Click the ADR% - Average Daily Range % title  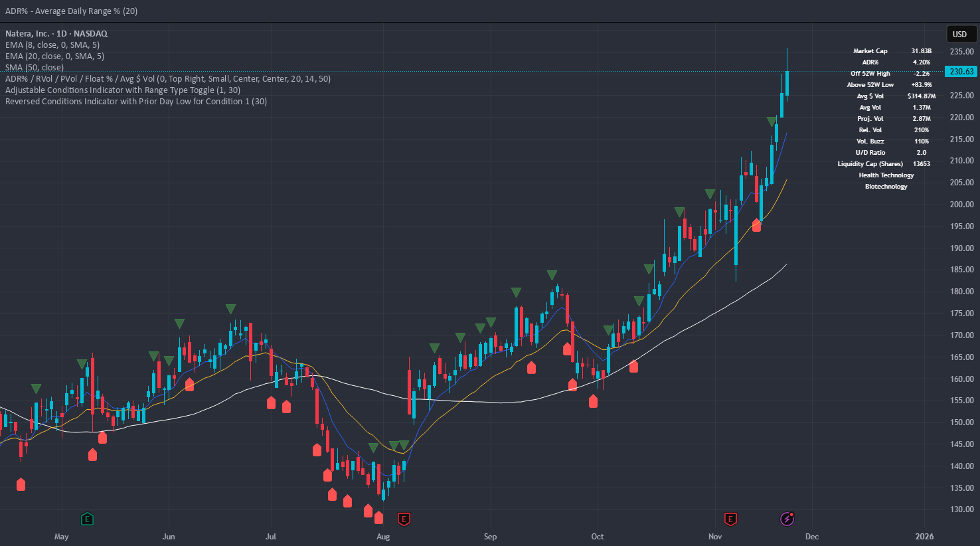72,11
